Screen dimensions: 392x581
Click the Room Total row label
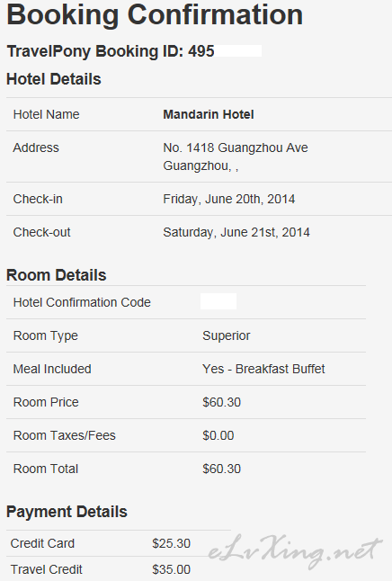tap(46, 469)
